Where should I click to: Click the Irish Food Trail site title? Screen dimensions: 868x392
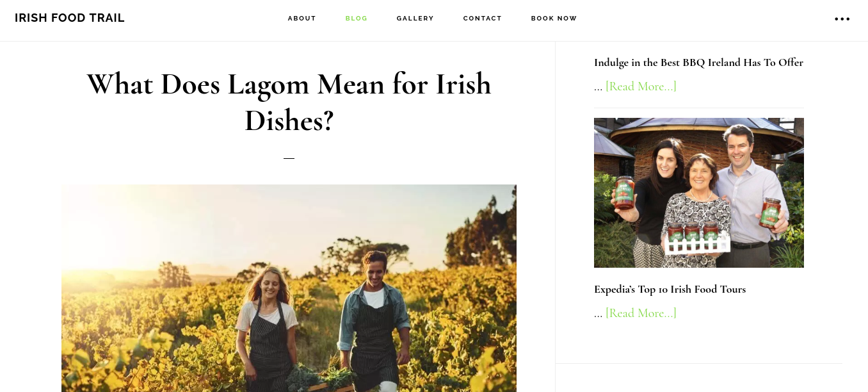coord(70,18)
